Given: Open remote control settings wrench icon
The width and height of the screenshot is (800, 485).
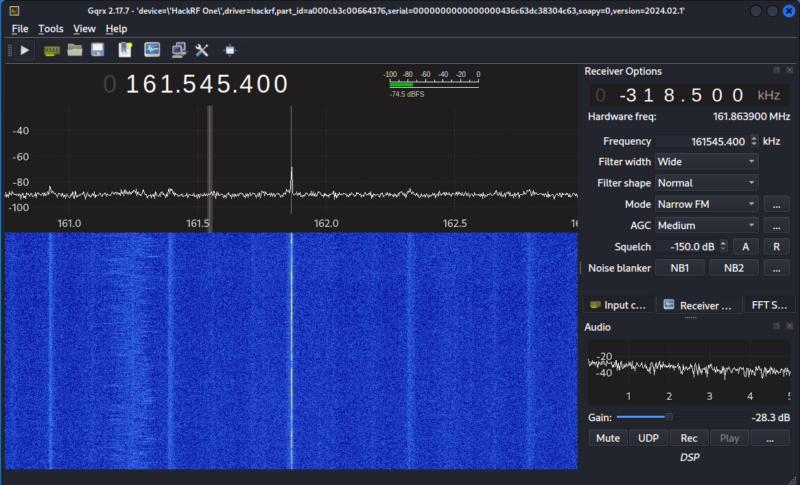Looking at the screenshot, I should coord(202,50).
